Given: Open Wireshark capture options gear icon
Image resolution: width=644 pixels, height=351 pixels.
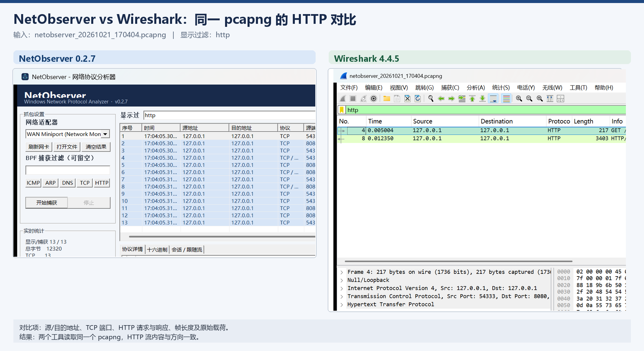Looking at the screenshot, I should 374,99.
